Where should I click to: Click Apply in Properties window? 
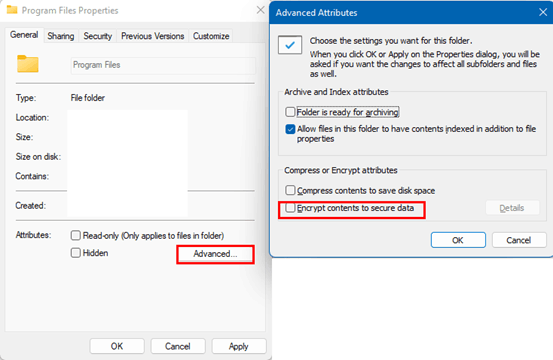point(239,346)
